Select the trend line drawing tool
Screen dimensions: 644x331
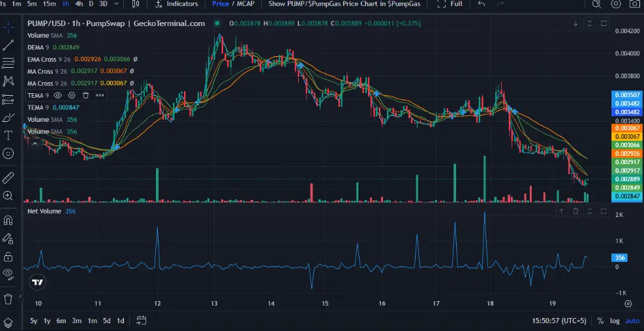tap(8, 45)
